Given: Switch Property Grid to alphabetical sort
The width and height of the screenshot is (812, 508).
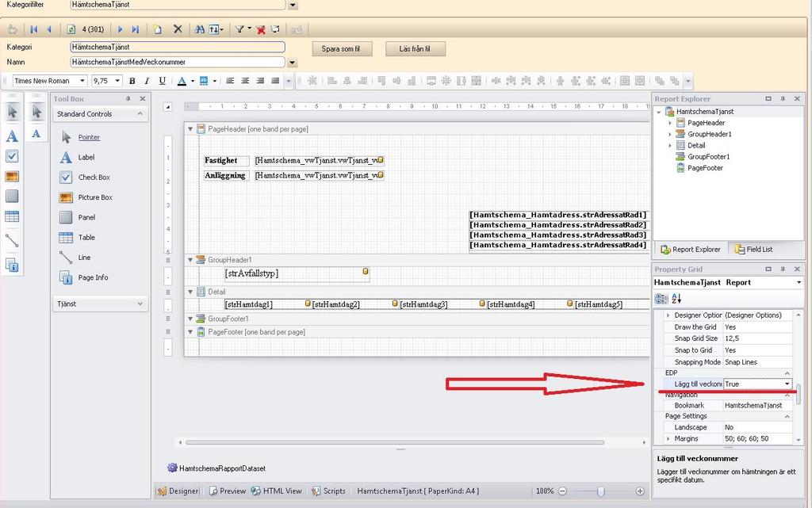Looking at the screenshot, I should click(676, 299).
